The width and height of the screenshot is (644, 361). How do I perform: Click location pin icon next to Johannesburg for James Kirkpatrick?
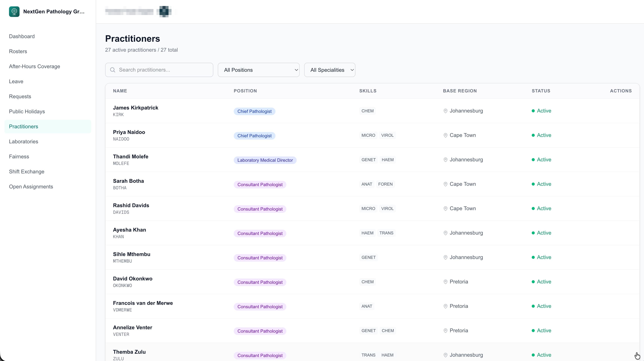click(x=445, y=111)
